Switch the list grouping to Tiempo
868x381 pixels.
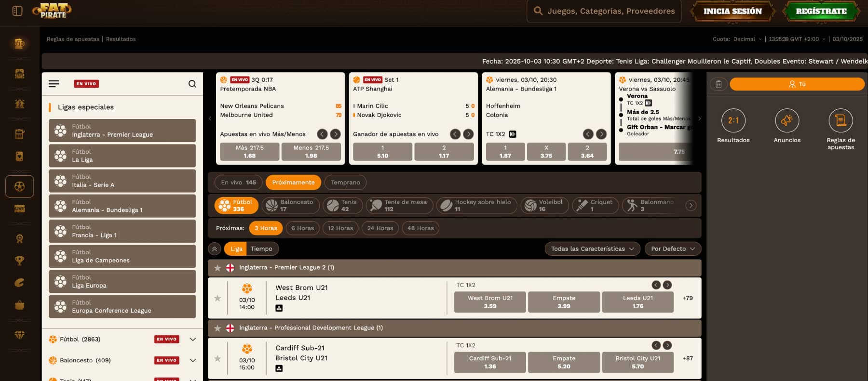tap(262, 249)
